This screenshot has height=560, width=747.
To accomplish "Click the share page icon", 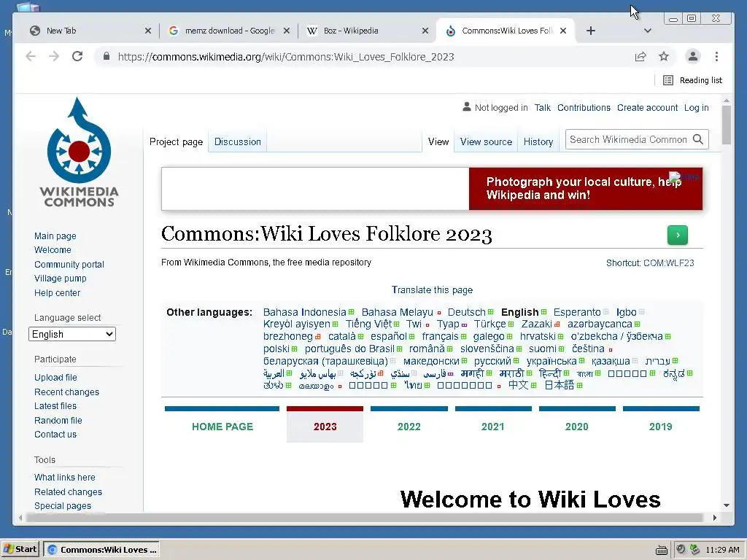I will (x=640, y=57).
